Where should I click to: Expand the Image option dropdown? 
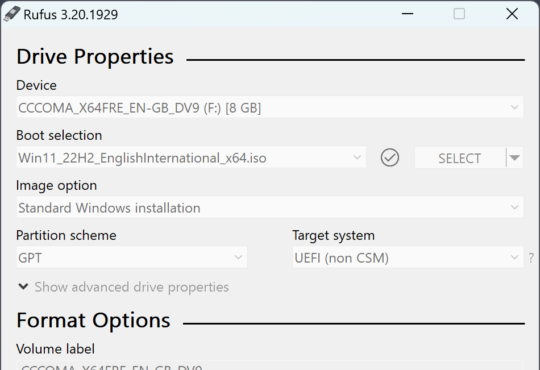[270, 207]
